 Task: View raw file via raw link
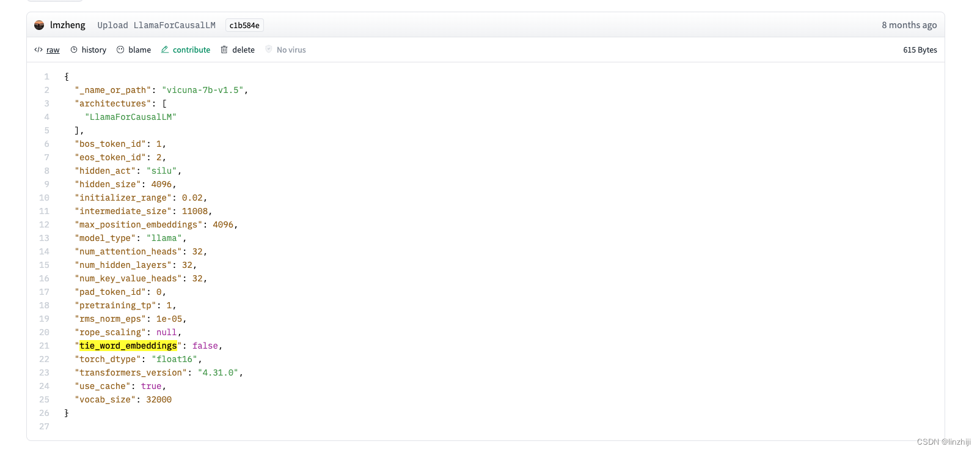point(53,50)
